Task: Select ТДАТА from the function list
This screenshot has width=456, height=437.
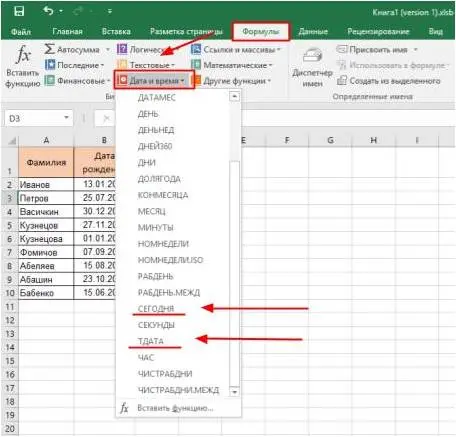Action: pos(151,341)
